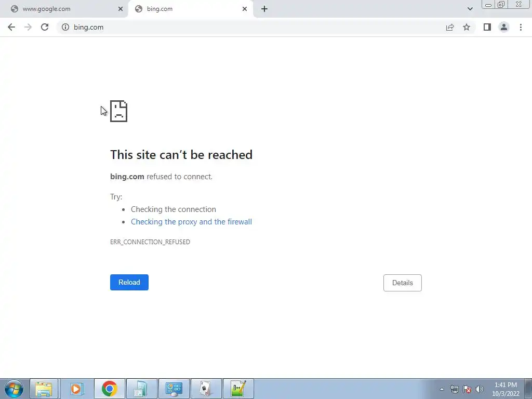The height and width of the screenshot is (399, 532).
Task: Go back to the previous page
Action: tap(11, 27)
